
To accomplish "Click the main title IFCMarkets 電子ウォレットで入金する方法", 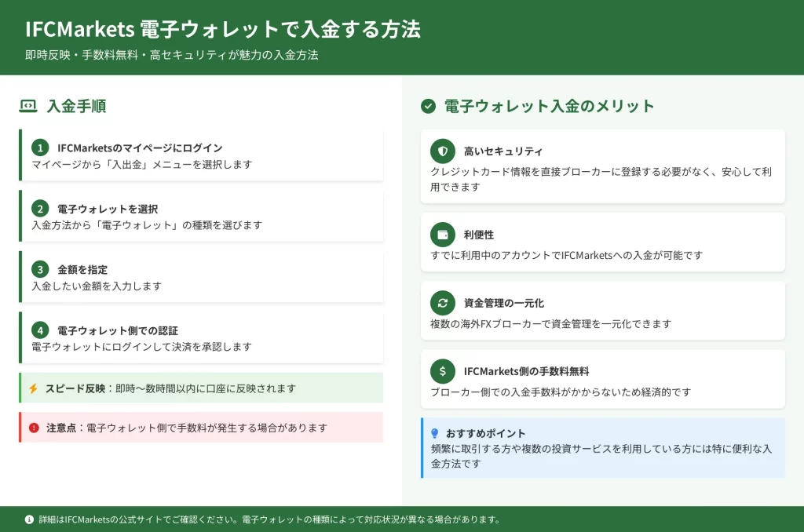I will [x=223, y=30].
